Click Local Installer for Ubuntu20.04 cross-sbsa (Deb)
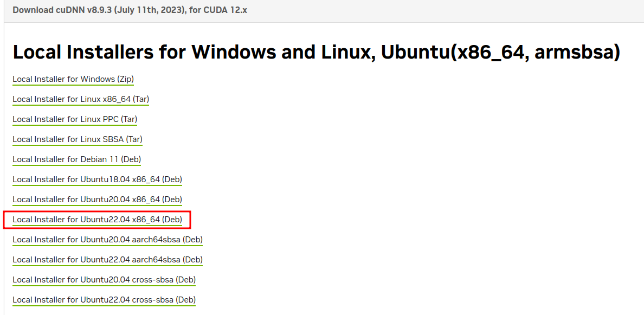The image size is (644, 315). point(104,280)
